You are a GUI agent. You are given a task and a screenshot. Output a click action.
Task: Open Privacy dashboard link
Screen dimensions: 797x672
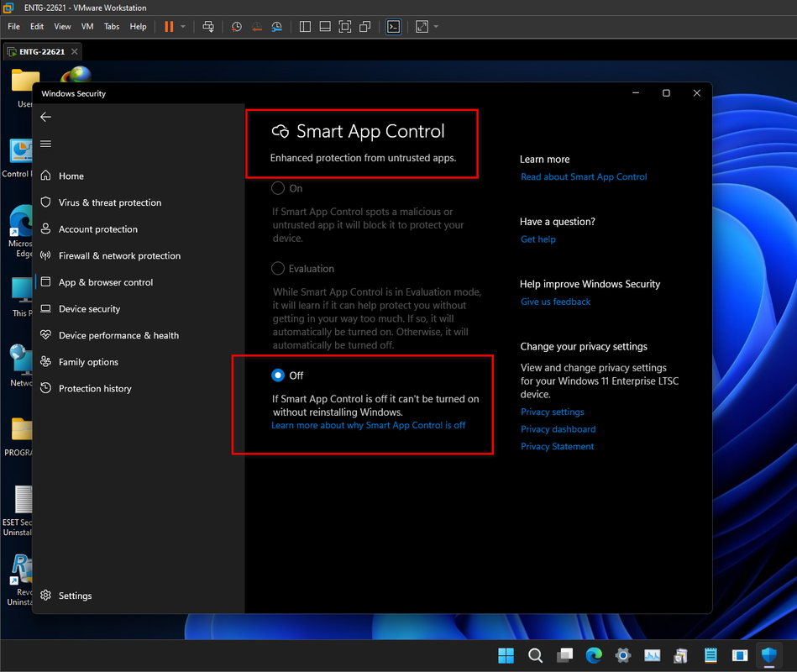pyautogui.click(x=558, y=429)
